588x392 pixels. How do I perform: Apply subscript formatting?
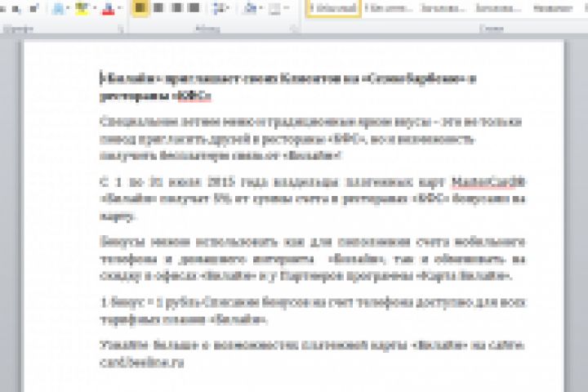16,8
